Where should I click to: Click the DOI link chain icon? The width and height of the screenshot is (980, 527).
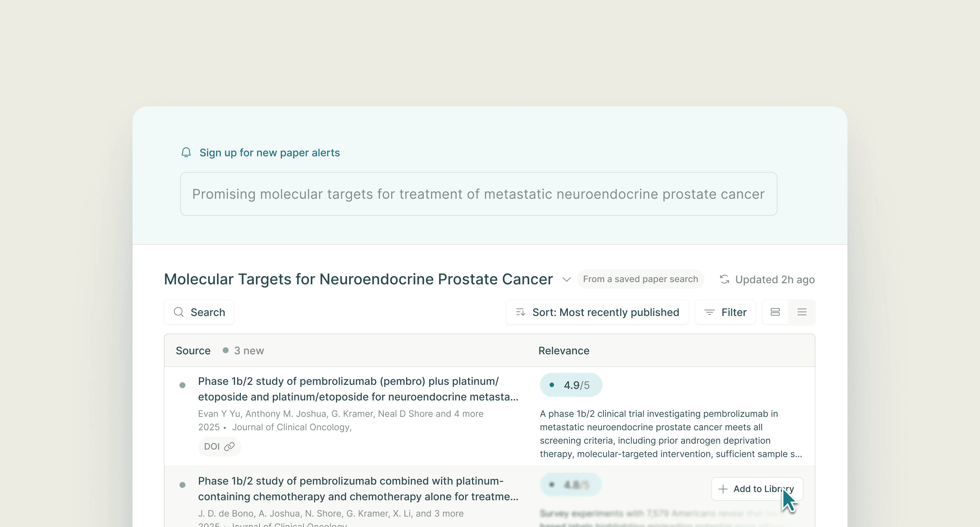click(x=229, y=446)
